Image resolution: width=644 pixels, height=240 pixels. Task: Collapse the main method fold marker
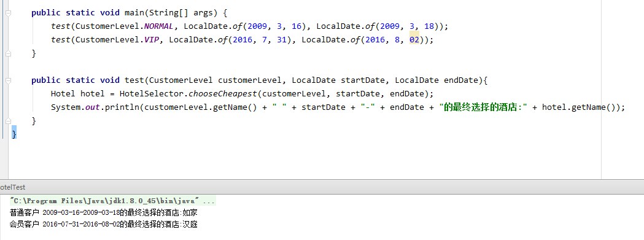(8, 13)
